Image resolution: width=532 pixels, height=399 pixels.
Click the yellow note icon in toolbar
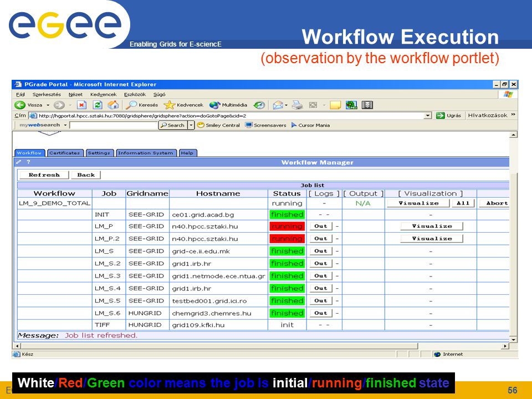pyautogui.click(x=335, y=105)
